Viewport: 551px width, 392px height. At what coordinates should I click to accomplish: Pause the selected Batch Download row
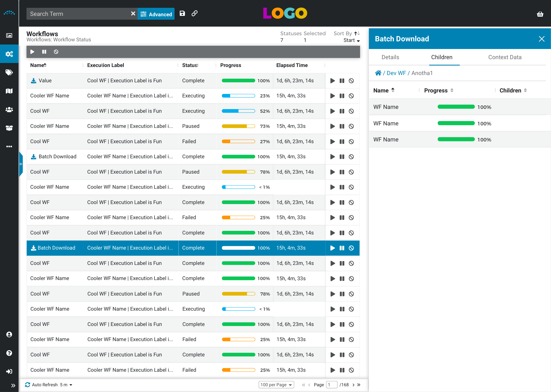click(342, 248)
